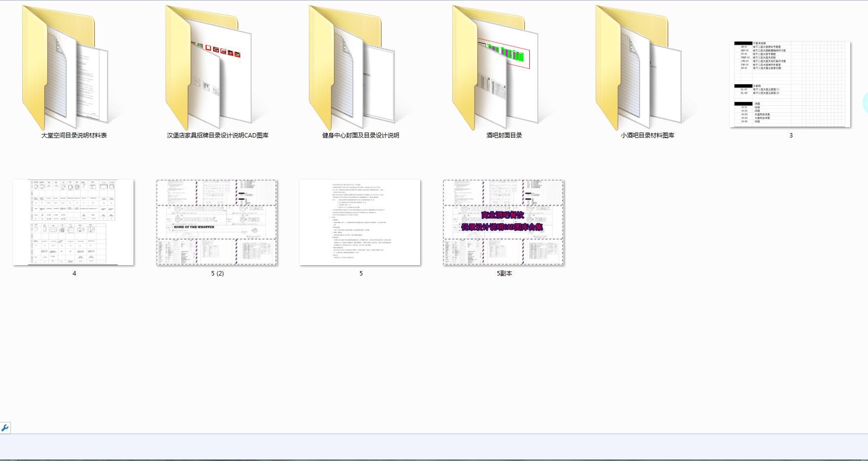
Task: Select the image thumbnail named 3
Action: tap(790, 84)
